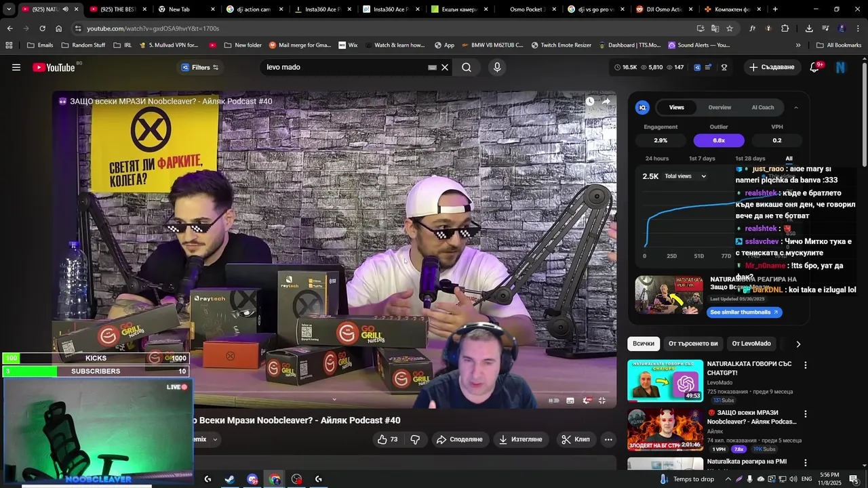This screenshot has width=868, height=488.
Task: Click the Споделяне share button
Action: (460, 439)
